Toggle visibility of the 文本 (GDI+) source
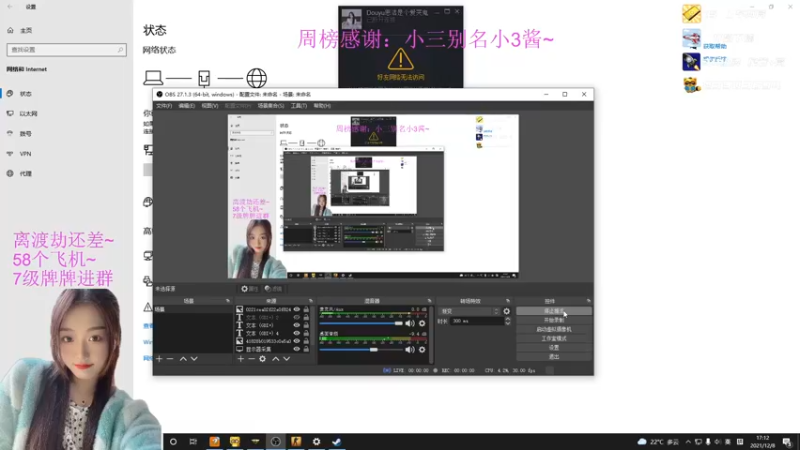 (x=296, y=325)
